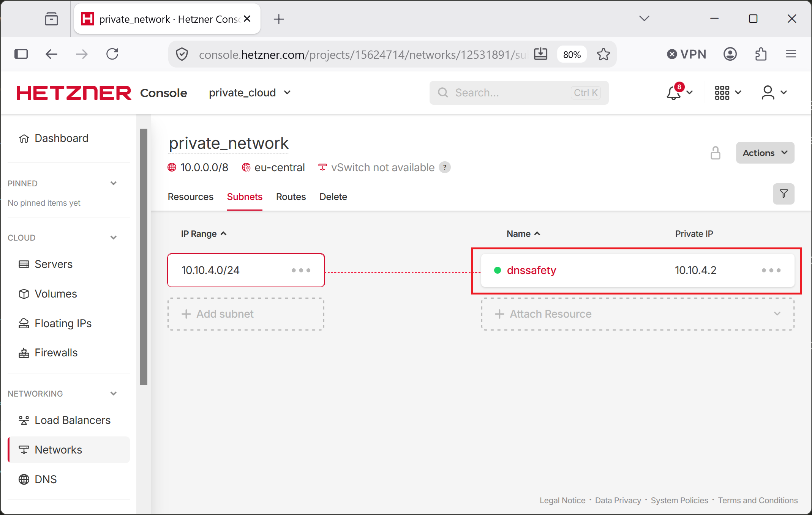
Task: Close the private_network browser tab
Action: point(247,19)
